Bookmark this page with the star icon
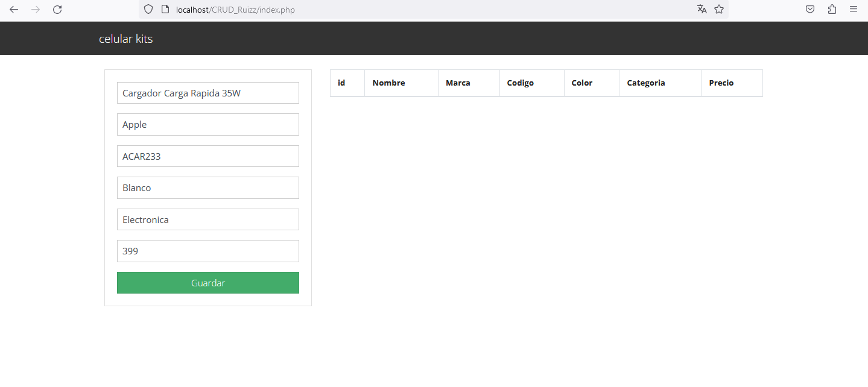Viewport: 868px width, 387px height. tap(718, 9)
